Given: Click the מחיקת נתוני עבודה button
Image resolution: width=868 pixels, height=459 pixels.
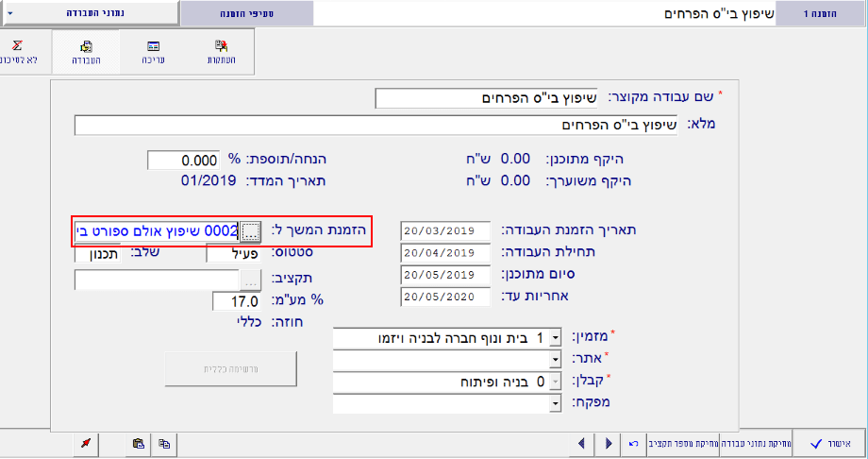Looking at the screenshot, I should point(750,443).
